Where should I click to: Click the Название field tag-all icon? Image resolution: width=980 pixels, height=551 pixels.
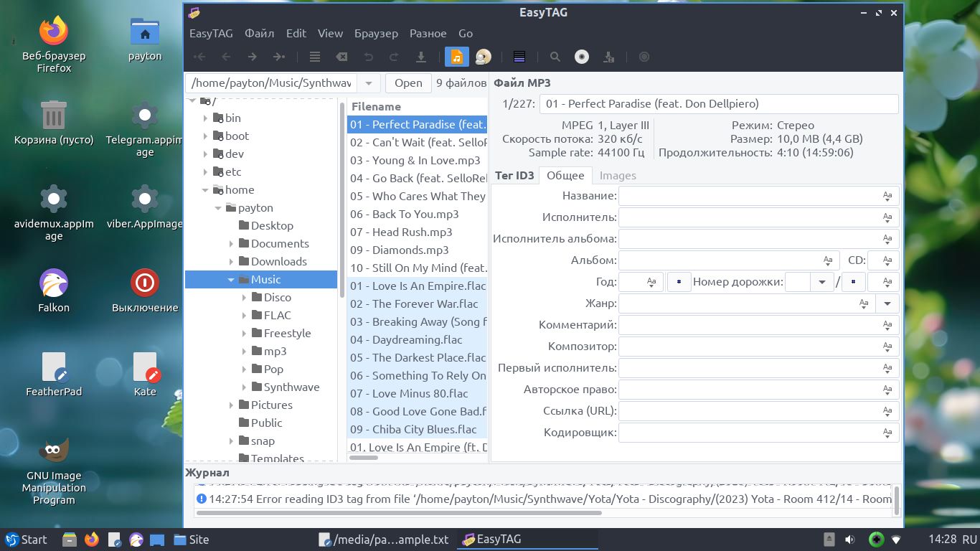(x=887, y=196)
